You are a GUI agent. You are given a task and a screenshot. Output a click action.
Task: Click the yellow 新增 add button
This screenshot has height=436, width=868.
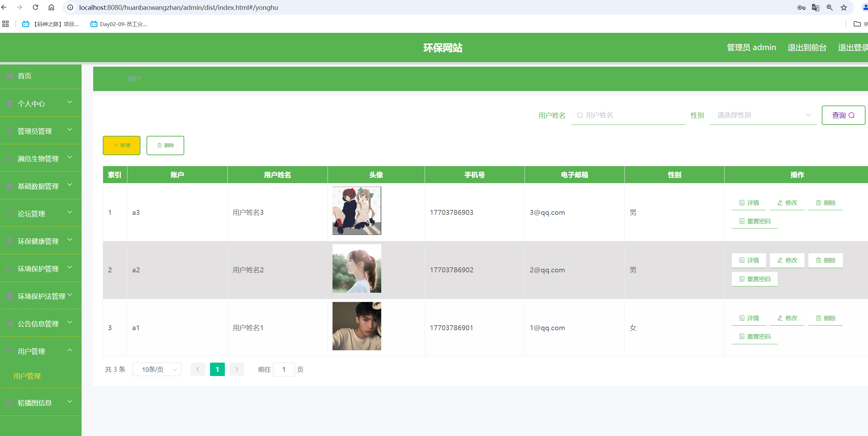click(121, 145)
